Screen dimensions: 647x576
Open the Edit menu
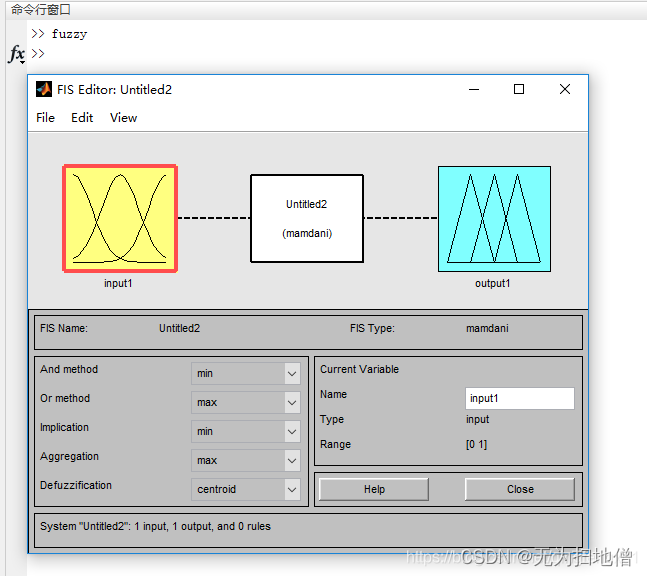point(82,118)
